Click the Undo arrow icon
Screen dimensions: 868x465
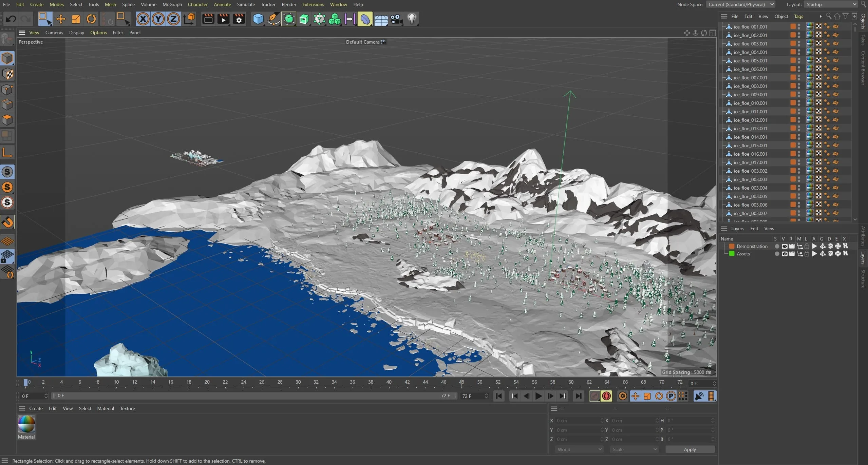pyautogui.click(x=11, y=19)
